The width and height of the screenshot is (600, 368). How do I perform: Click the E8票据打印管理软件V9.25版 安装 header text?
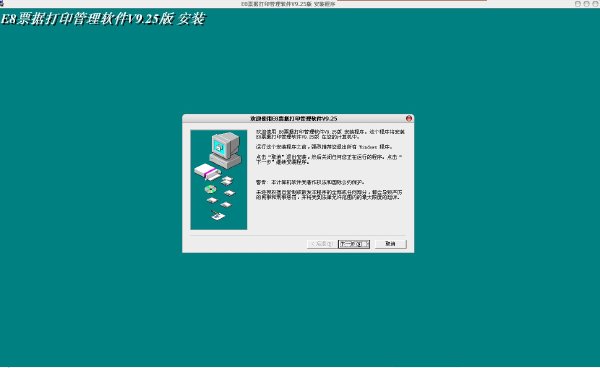(103, 19)
